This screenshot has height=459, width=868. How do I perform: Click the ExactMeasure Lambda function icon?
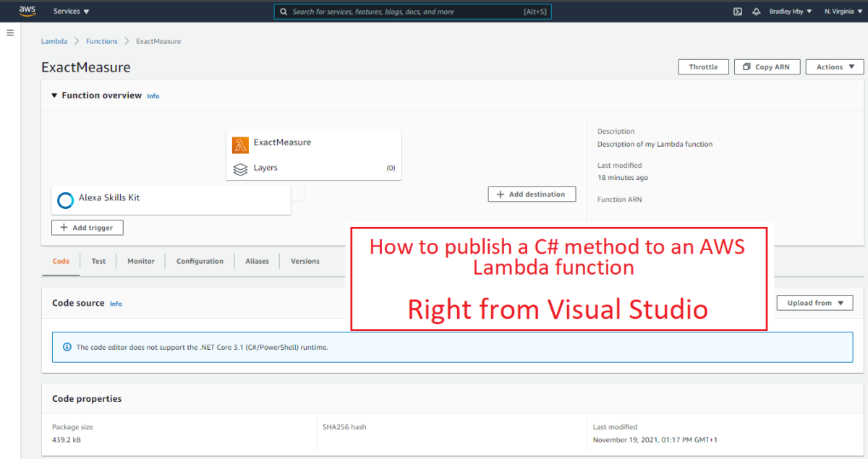240,145
